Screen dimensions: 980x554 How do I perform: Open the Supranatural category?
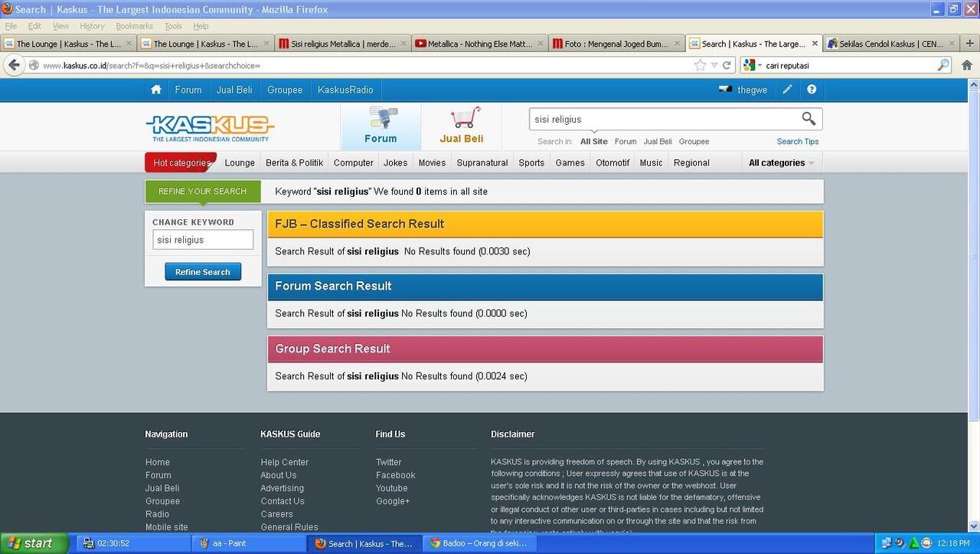click(482, 162)
